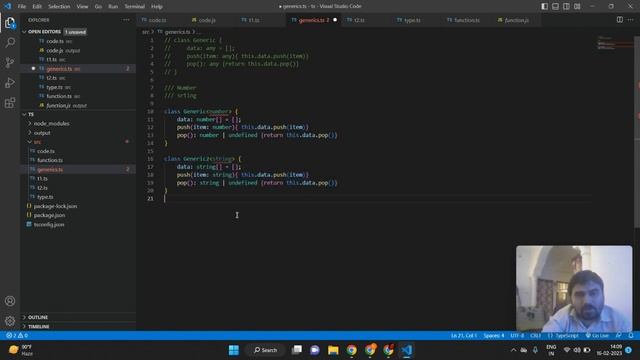Viewport: 640px width, 360px height.
Task: Show hidden system tray icons chevron
Action: tap(513, 350)
